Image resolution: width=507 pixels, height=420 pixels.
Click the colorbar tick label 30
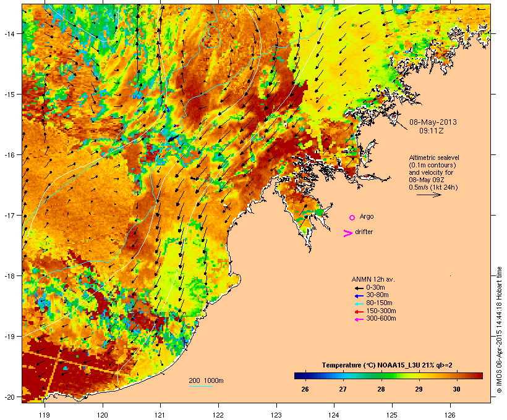(x=456, y=389)
